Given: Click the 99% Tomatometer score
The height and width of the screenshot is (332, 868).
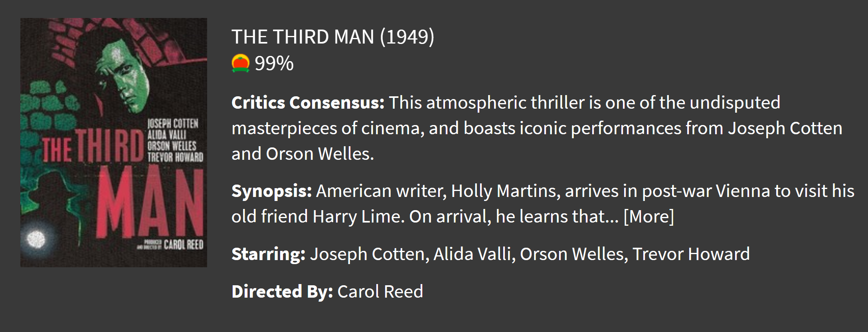Looking at the screenshot, I should pyautogui.click(x=274, y=63).
